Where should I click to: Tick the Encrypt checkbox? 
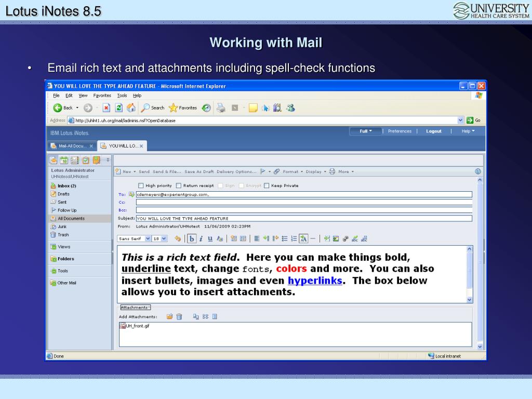241,185
